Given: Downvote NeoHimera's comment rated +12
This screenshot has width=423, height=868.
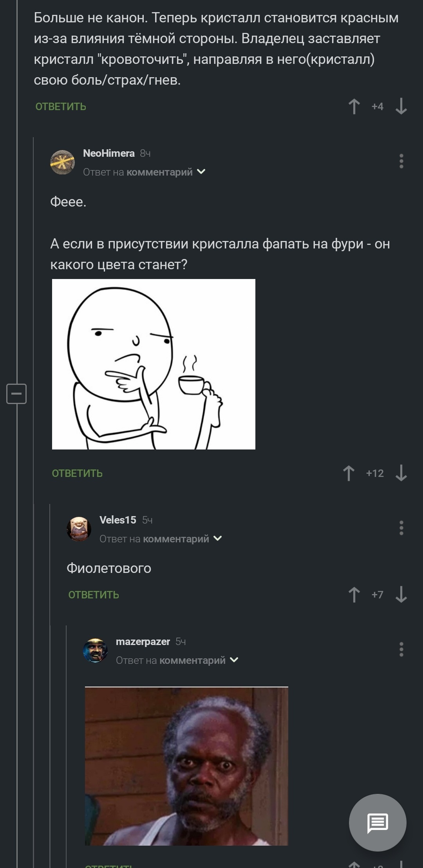Looking at the screenshot, I should pos(401,473).
